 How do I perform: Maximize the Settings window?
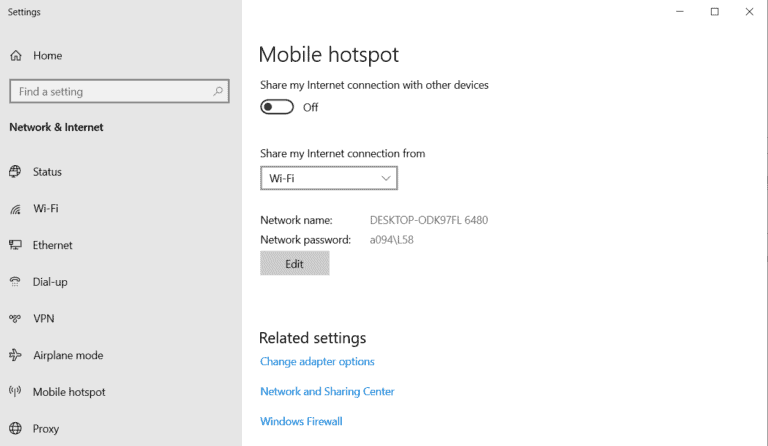click(x=714, y=12)
